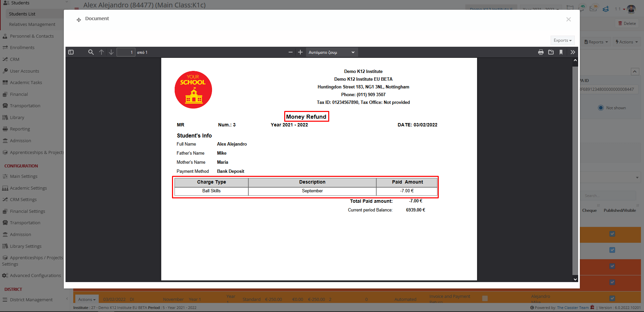
Task: Open Relatives Management in sidebar
Action: pos(32,24)
